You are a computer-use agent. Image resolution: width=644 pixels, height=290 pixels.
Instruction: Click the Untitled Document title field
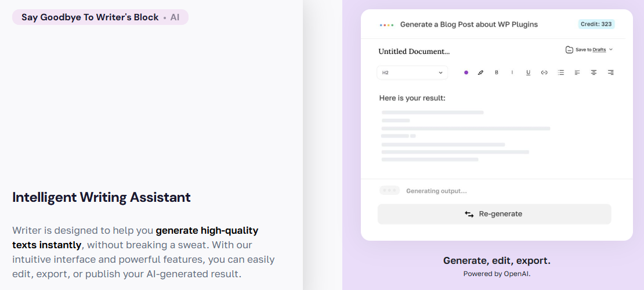tap(414, 51)
